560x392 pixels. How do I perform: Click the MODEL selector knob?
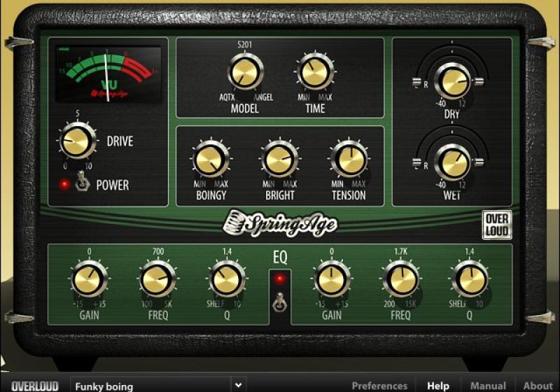pyautogui.click(x=245, y=71)
